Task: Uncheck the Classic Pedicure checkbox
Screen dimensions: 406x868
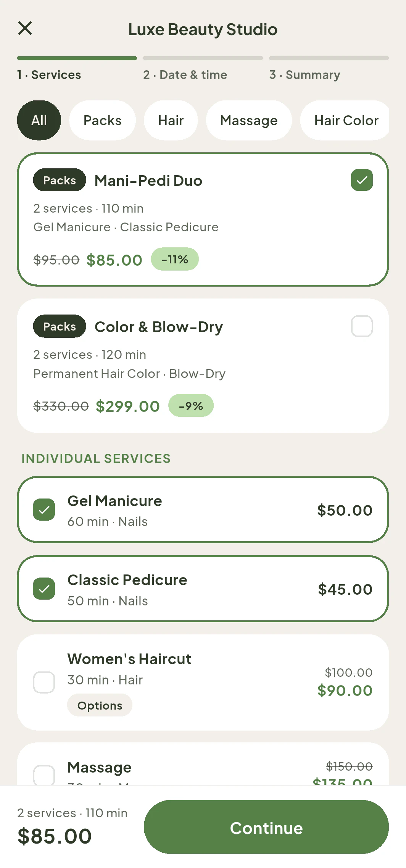Action: click(x=44, y=589)
